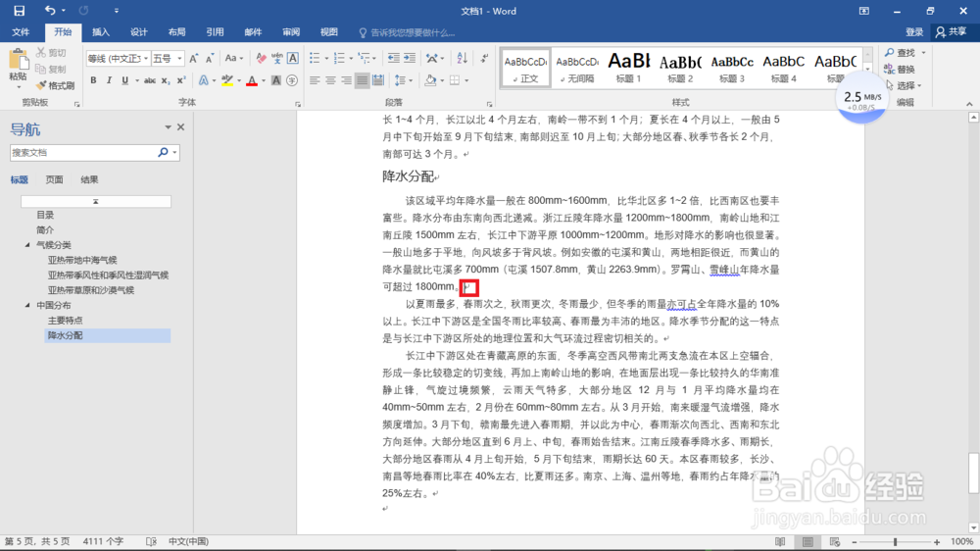980x551 pixels.
Task: Click the Undo arrow in the quick access toolbar
Action: pyautogui.click(x=50, y=11)
